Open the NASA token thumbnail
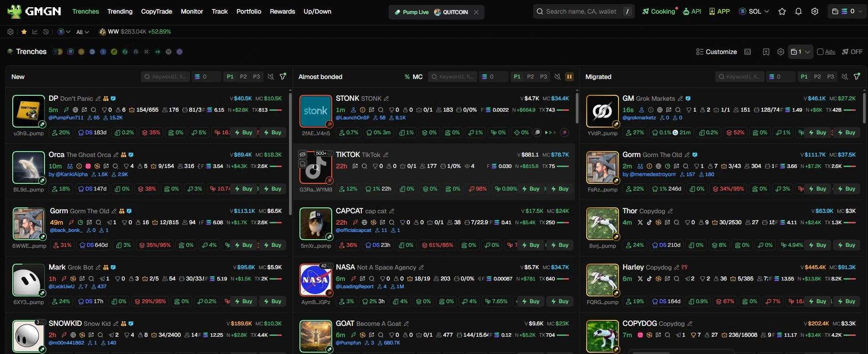Screen dimensions: 868x354 tap(315, 280)
